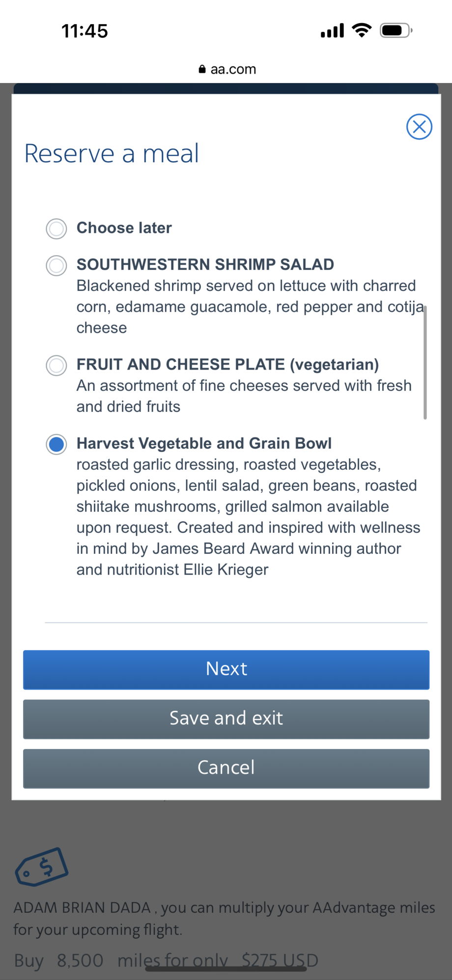The image size is (452, 980).
Task: Tap the battery status icon
Action: click(x=396, y=30)
